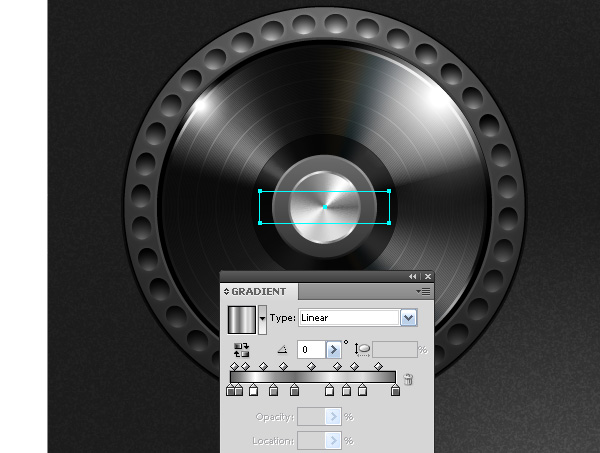Click the "Location:" label
Viewport: 600px width, 453px height.
(273, 441)
